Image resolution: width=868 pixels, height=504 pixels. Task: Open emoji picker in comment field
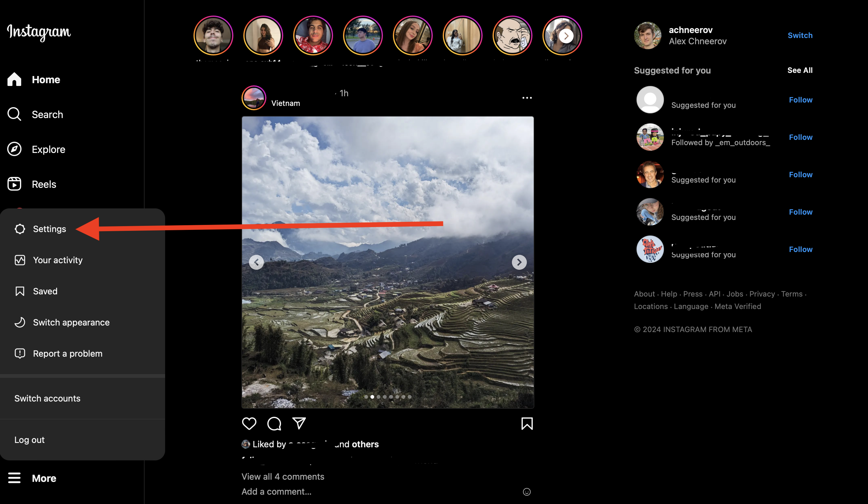(527, 492)
